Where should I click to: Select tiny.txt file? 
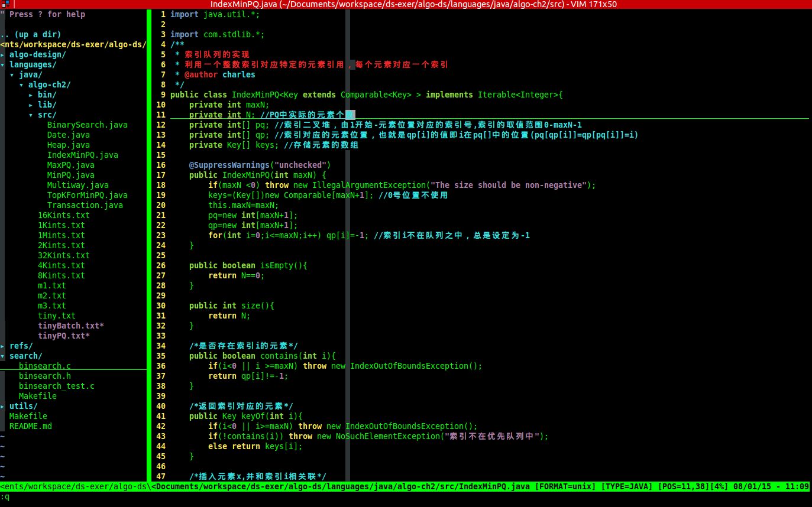coord(56,316)
